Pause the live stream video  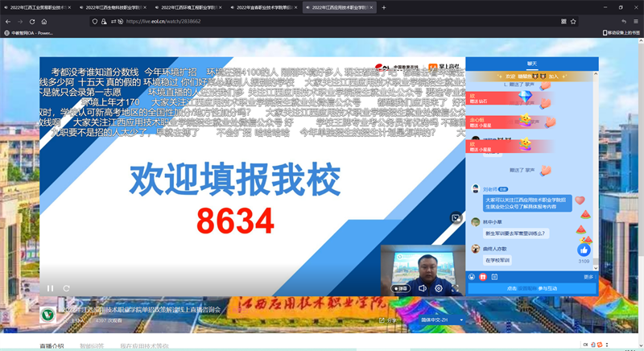coord(50,288)
